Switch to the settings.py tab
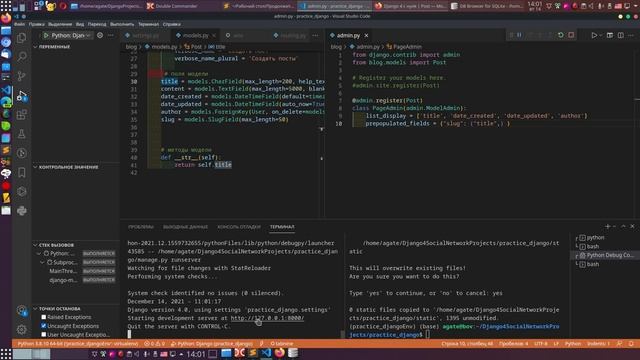This screenshot has width=640, height=360. tap(145, 36)
